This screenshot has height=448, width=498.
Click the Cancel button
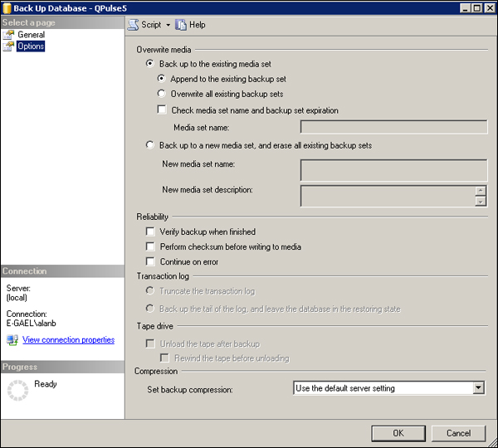pos(458,433)
